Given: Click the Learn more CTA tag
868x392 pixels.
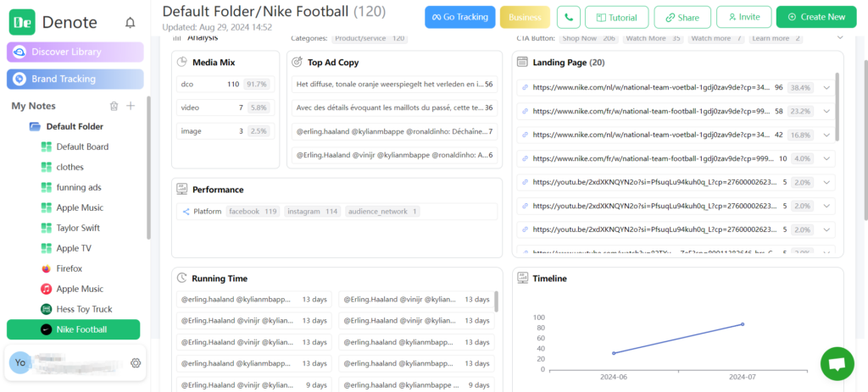Looking at the screenshot, I should click(776, 39).
